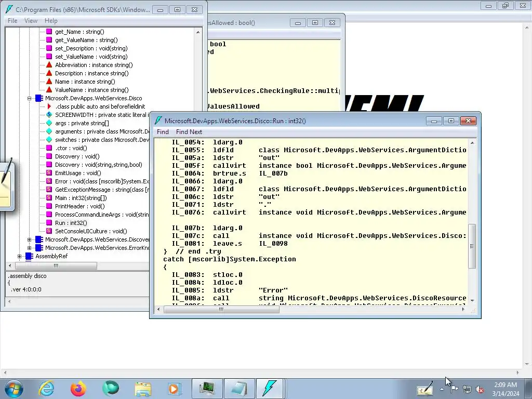Click the blue icon beside AssemblyRef
Screen dimensions: 532x399
(29, 256)
